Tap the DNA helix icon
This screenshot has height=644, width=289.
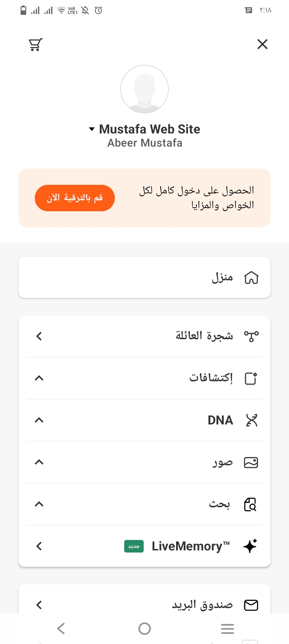point(252,420)
